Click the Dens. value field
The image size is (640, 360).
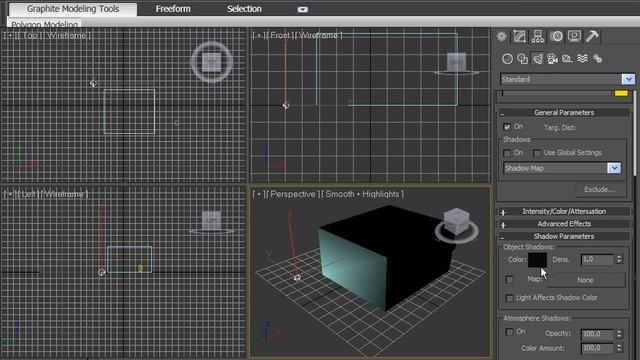(x=597, y=260)
